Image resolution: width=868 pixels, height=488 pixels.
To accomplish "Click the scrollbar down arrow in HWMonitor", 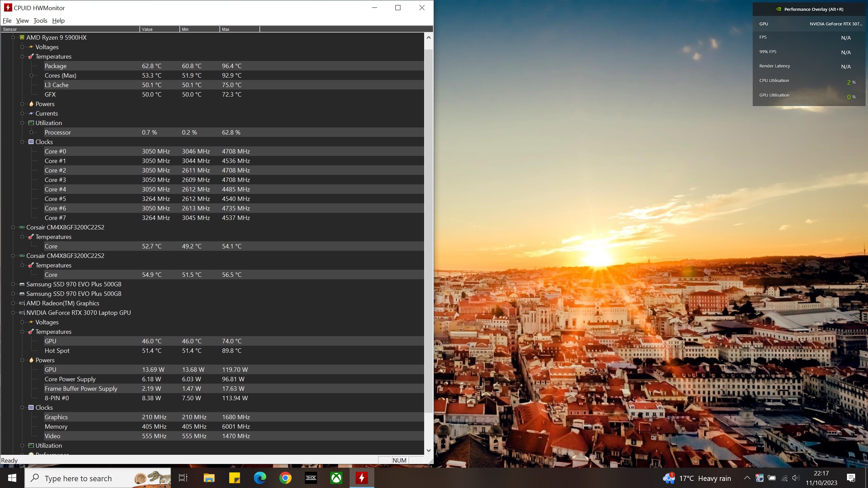I will 429,450.
